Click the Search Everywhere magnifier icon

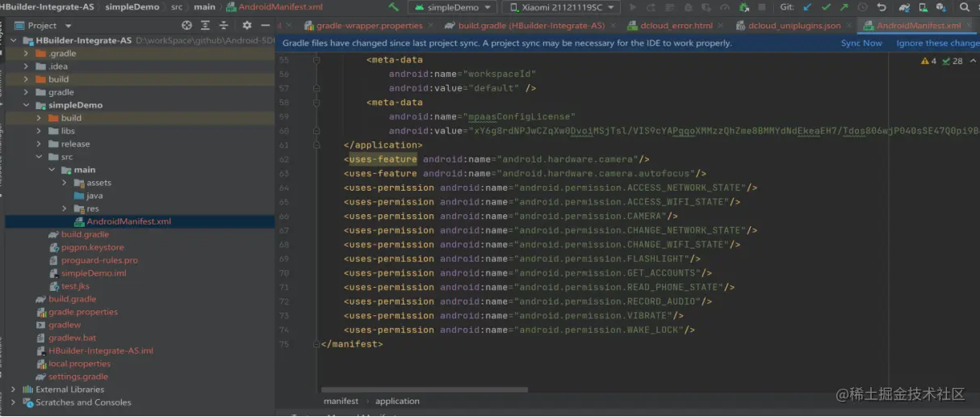964,7
